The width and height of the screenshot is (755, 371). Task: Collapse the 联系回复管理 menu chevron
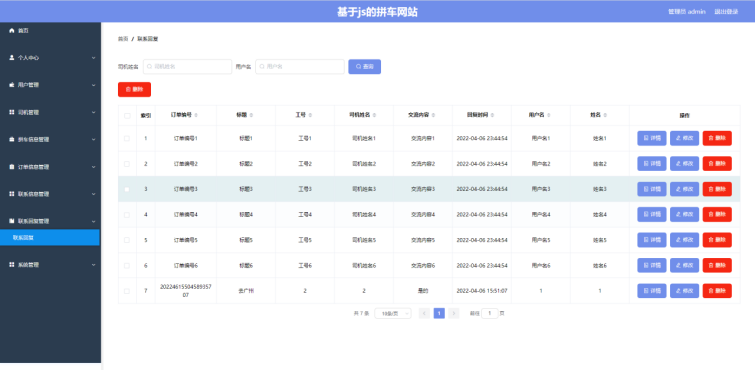click(93, 221)
